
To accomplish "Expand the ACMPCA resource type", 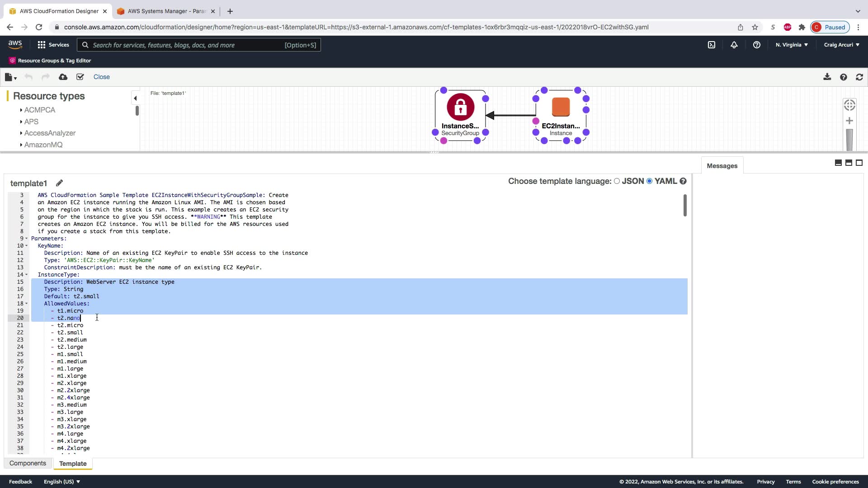I will 39,110.
